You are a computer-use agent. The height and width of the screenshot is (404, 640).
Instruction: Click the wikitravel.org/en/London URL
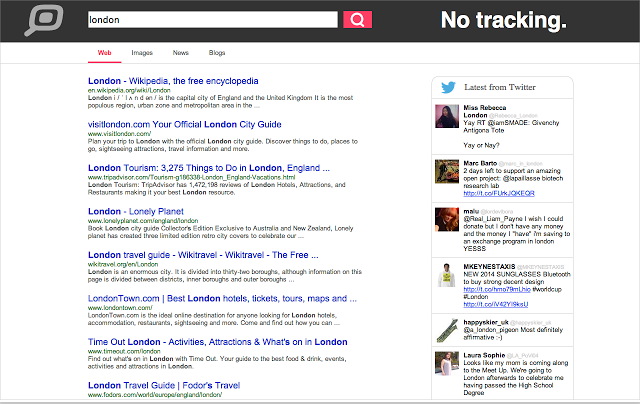tap(123, 264)
